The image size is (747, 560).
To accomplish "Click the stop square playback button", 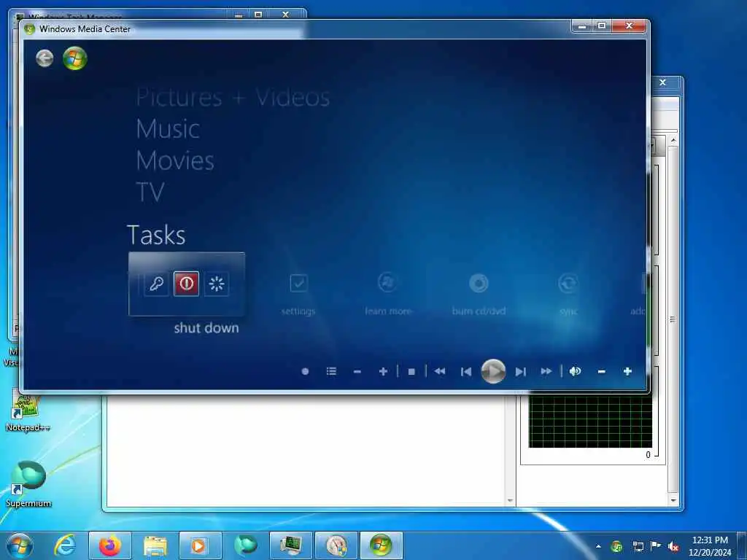I will coord(411,371).
